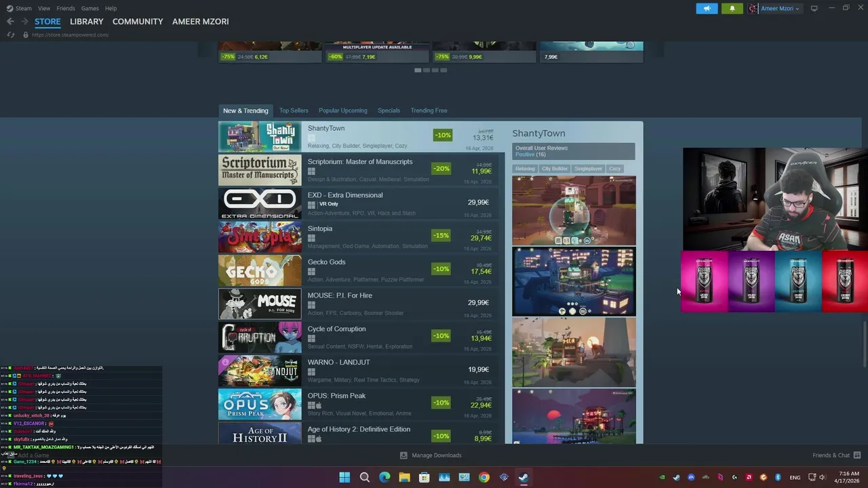Launch Microsoft Edge from the taskbar

(384, 477)
